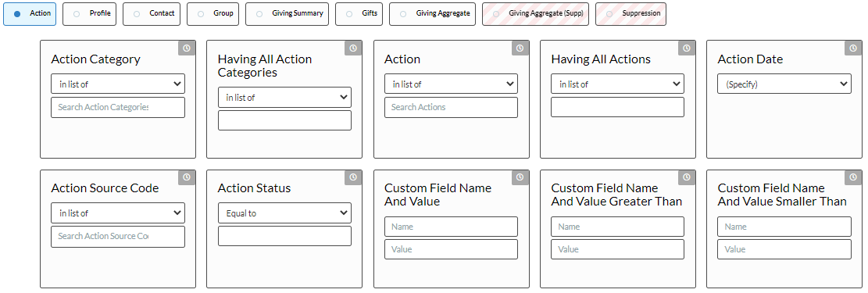Select the Action radio option

point(30,14)
